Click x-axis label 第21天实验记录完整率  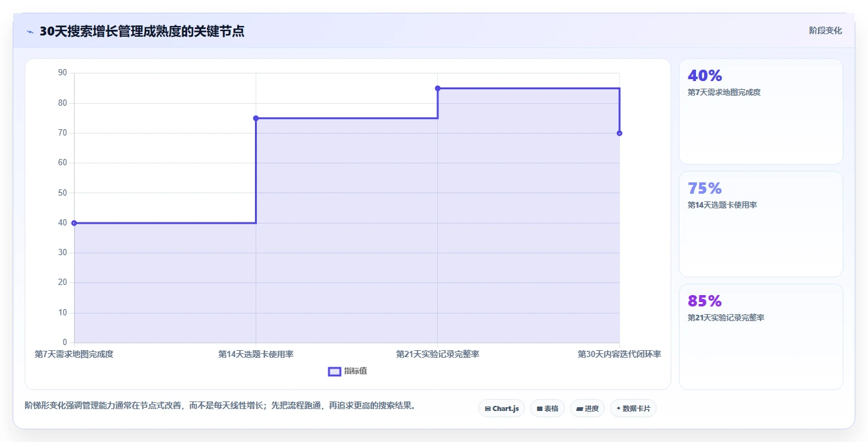[x=438, y=354]
